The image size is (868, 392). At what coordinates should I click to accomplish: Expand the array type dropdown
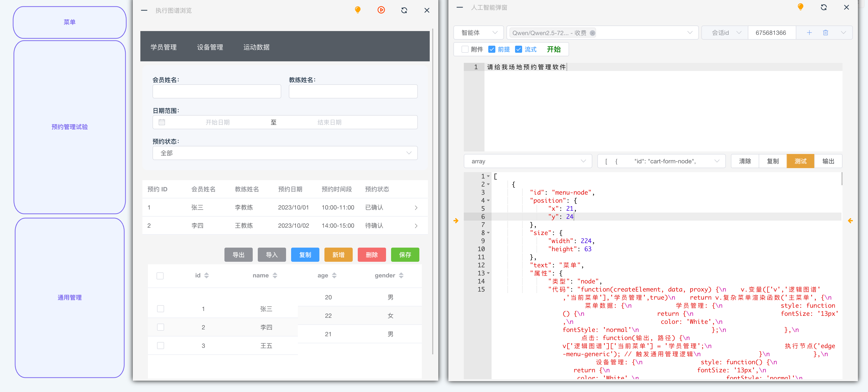527,161
